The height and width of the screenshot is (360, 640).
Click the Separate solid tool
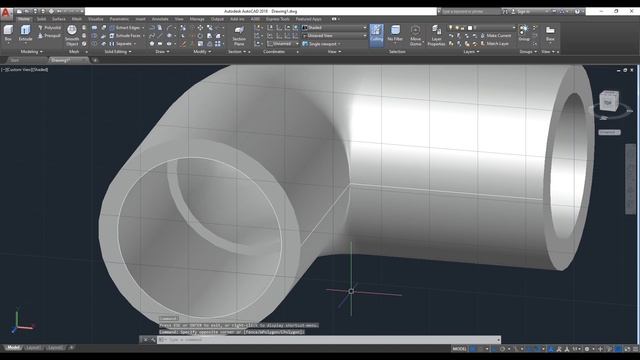tap(122, 44)
